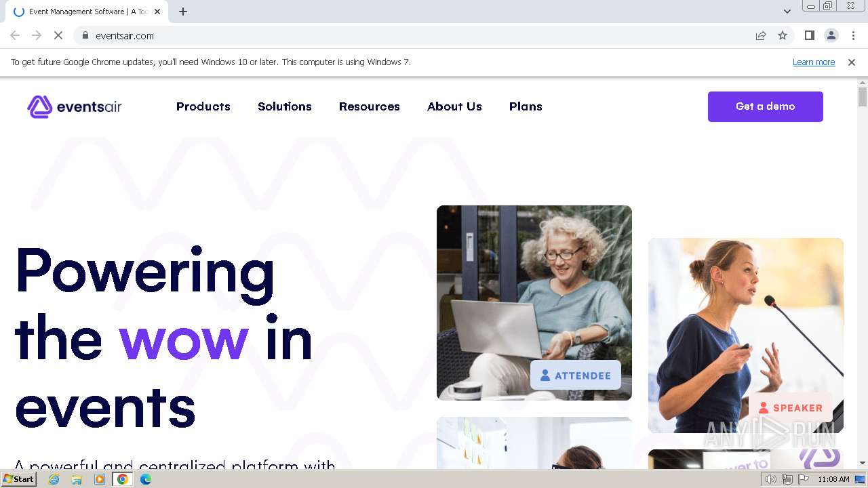Click the network tray icon

(x=787, y=479)
